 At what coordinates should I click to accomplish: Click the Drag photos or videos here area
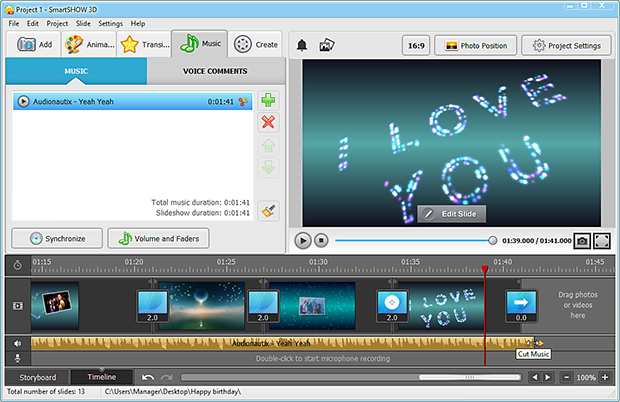pyautogui.click(x=578, y=305)
